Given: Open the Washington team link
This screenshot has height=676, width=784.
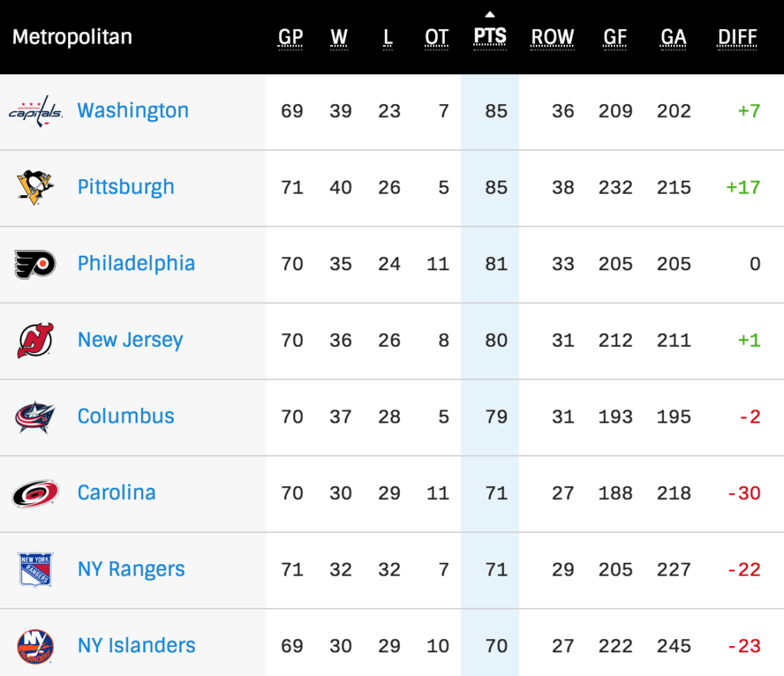Looking at the screenshot, I should tap(132, 110).
